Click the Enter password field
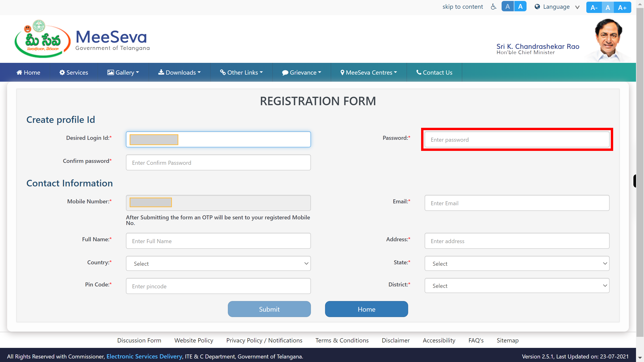 (517, 140)
